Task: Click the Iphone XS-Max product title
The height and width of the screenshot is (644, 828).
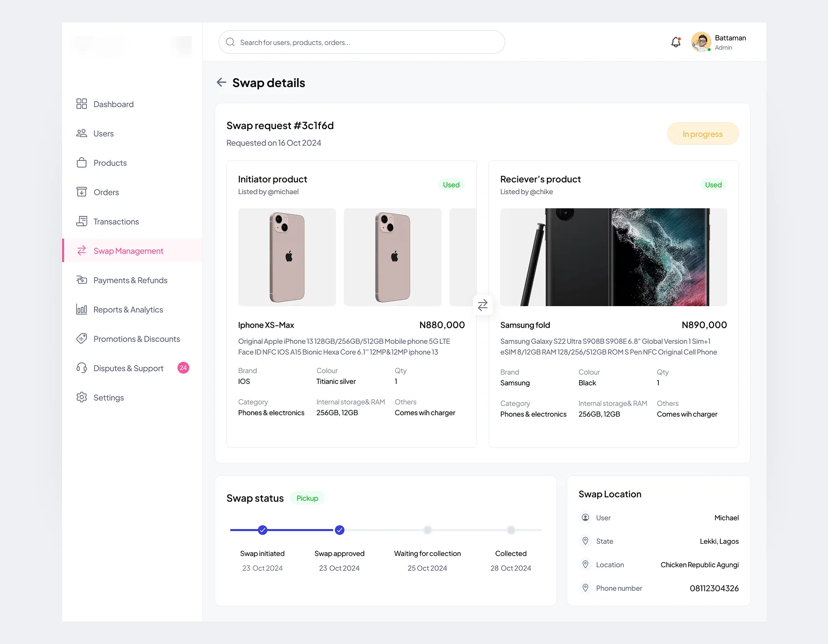Action: [x=266, y=325]
